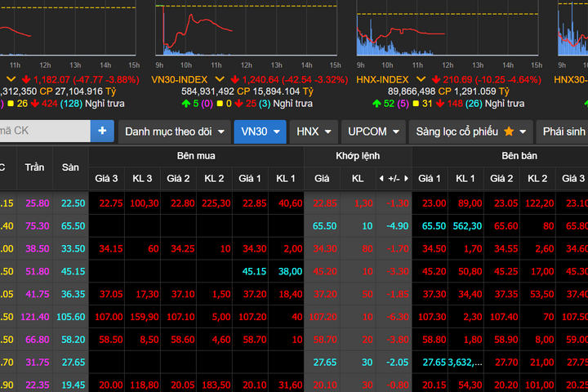Screen dimensions: 588x392
Task: Expand the VN30-INDEX chevron dropdown
Action: (x=220, y=79)
